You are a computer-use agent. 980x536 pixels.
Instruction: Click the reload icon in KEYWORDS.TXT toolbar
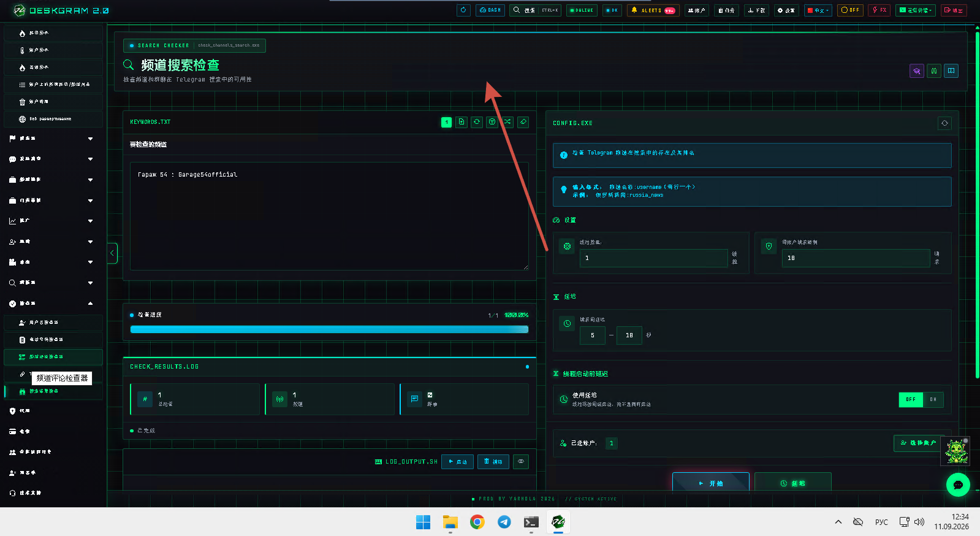(x=477, y=122)
